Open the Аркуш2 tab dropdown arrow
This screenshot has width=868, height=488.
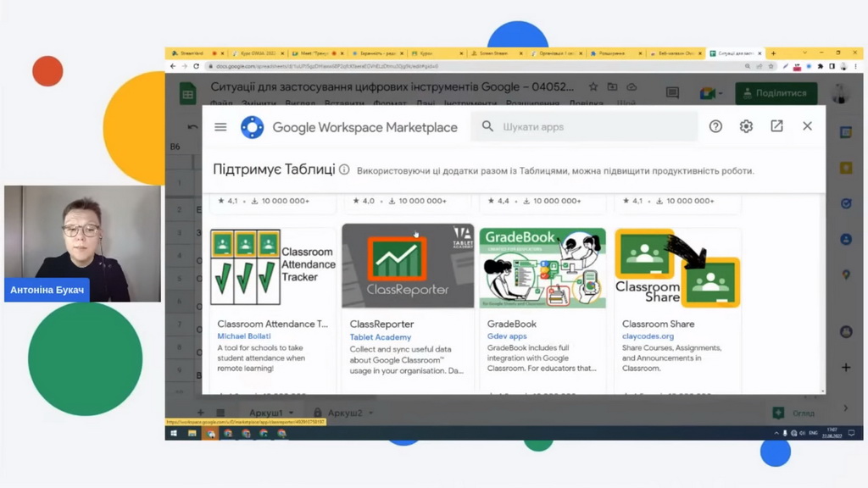tap(371, 413)
